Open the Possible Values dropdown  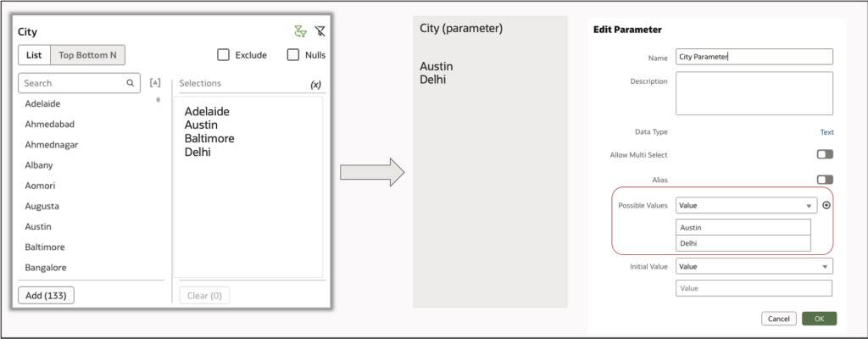pyautogui.click(x=746, y=205)
